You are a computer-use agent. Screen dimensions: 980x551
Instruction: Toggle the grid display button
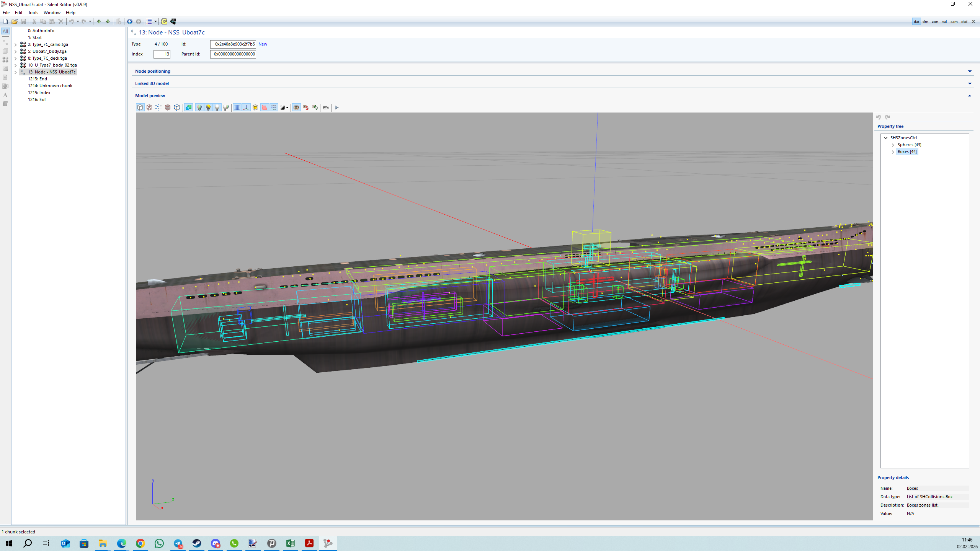(x=237, y=108)
